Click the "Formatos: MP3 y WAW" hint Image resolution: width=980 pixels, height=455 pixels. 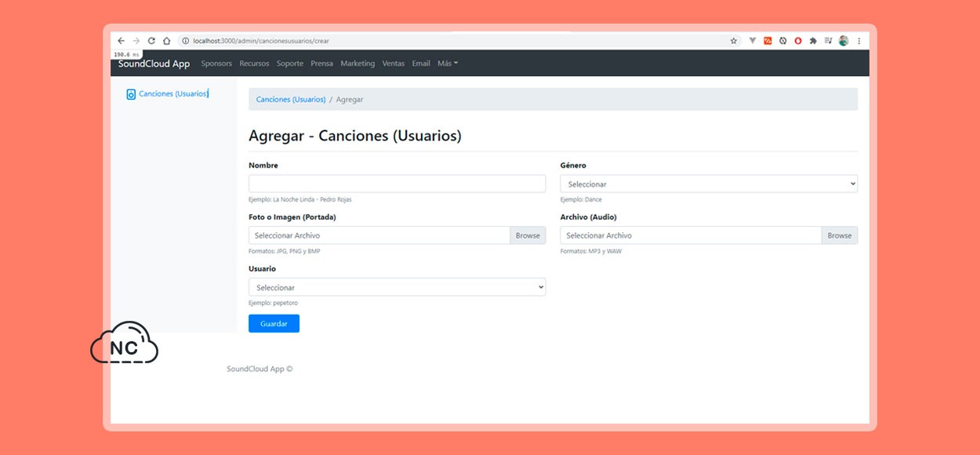[x=591, y=252]
